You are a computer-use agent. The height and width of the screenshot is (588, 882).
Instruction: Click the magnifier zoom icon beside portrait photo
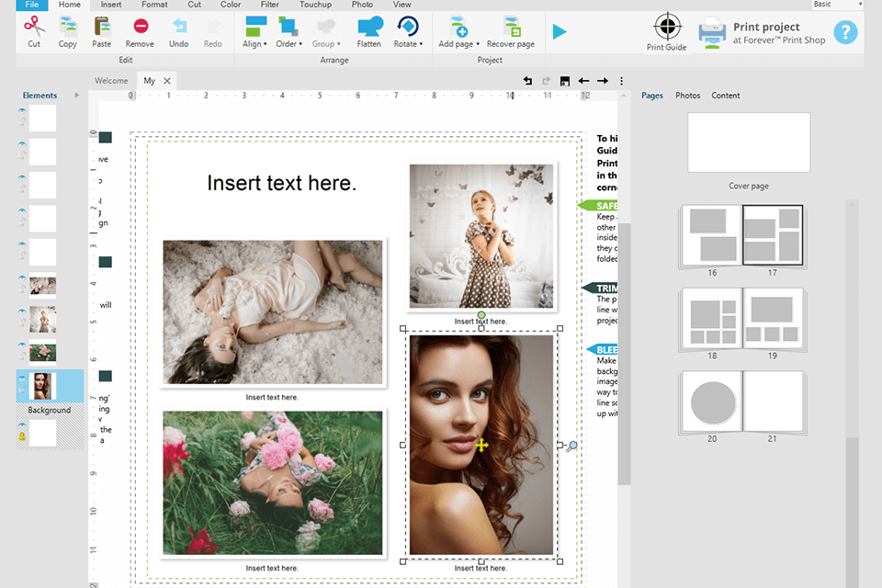click(572, 447)
